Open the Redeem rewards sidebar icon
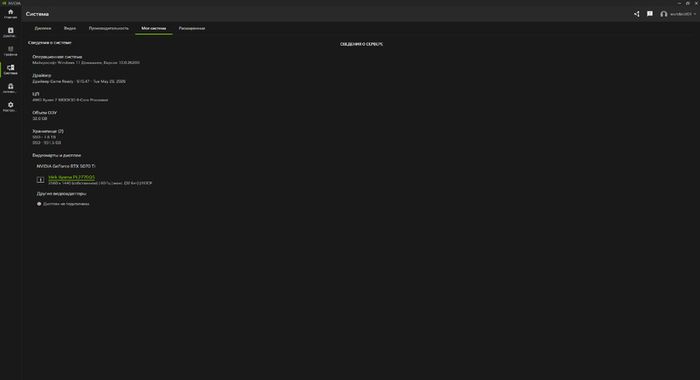Screen dimensions: 700x380 tap(10, 88)
